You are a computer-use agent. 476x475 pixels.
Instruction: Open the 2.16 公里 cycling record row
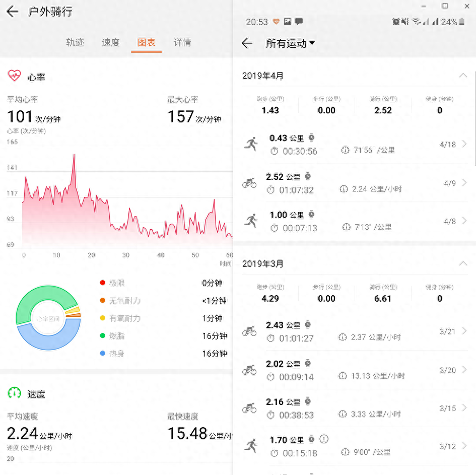pyautogui.click(x=355, y=408)
